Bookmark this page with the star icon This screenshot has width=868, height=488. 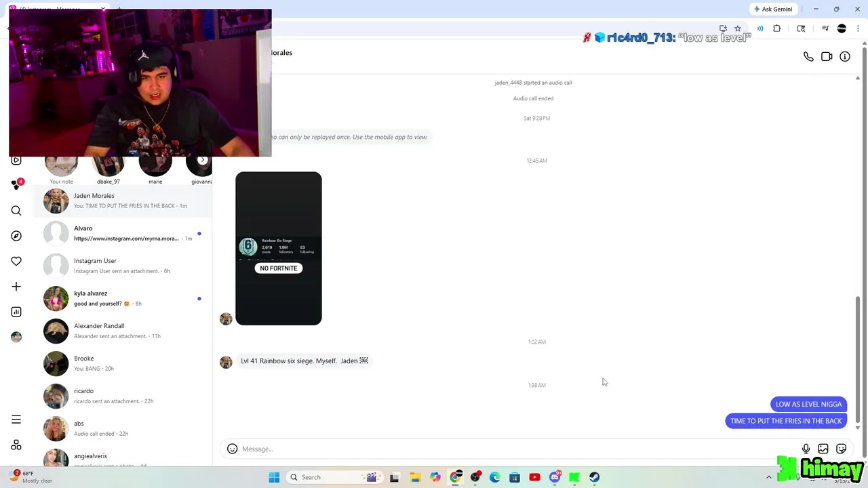pos(738,28)
